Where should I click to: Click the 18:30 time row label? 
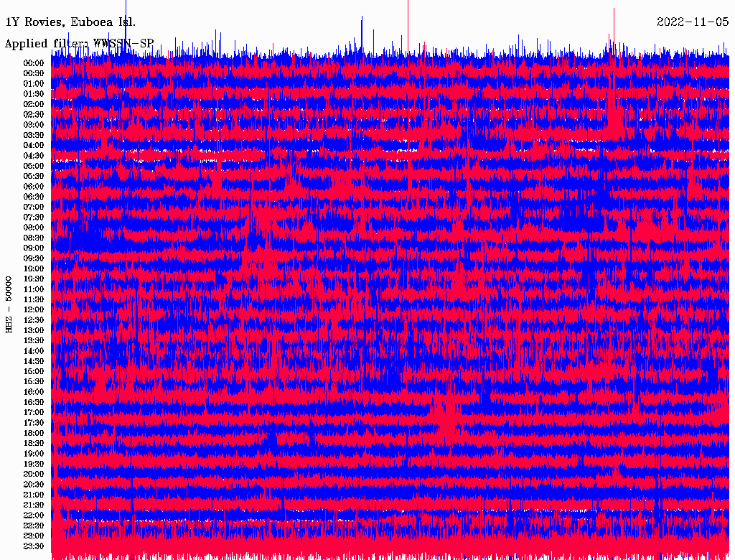(34, 443)
